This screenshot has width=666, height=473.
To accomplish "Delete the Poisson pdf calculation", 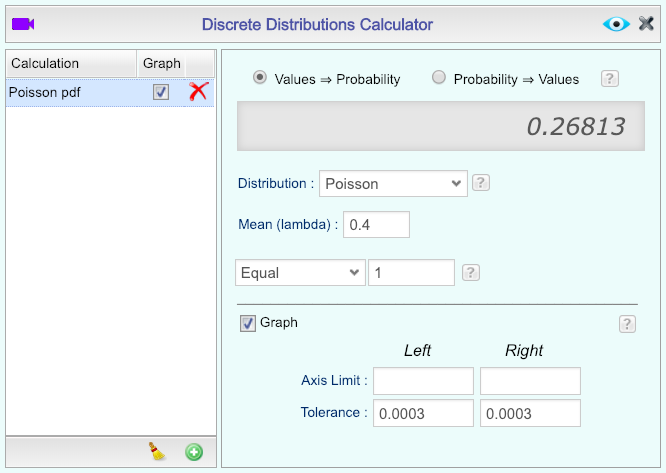I will (198, 92).
